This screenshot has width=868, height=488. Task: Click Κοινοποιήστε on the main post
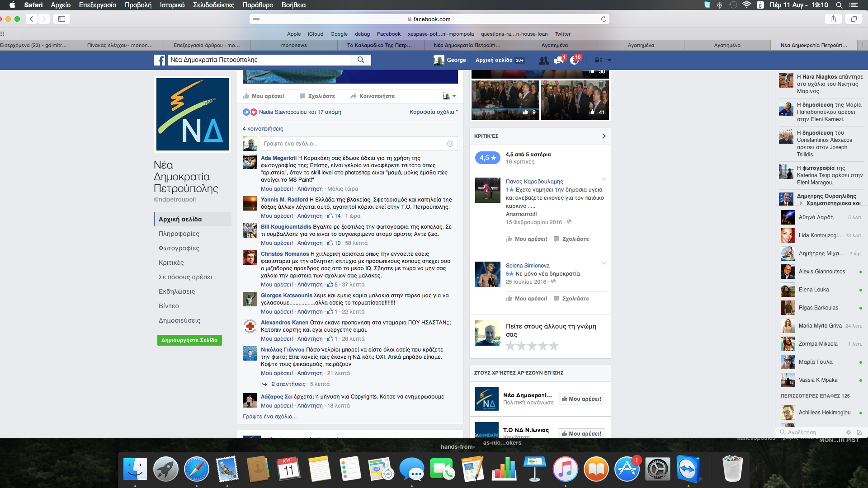372,96
